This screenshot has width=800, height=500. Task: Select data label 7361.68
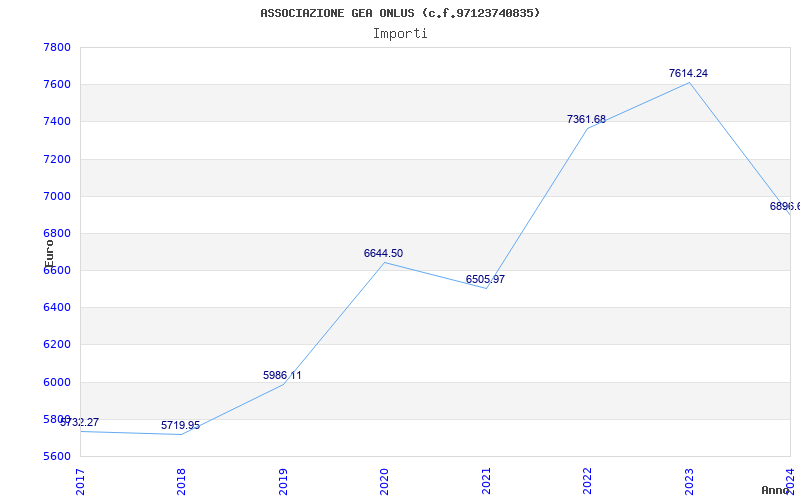[x=586, y=119]
